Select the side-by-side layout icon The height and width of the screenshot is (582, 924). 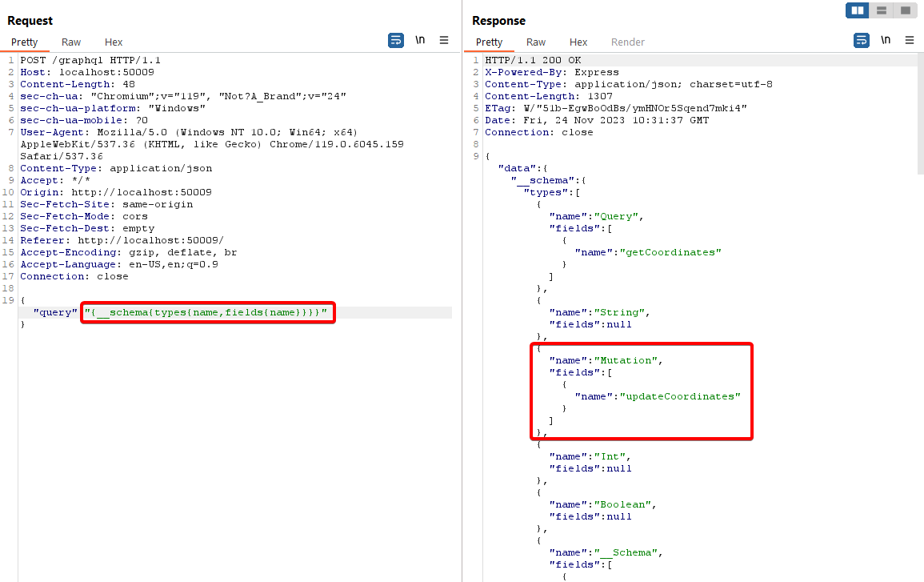point(858,10)
